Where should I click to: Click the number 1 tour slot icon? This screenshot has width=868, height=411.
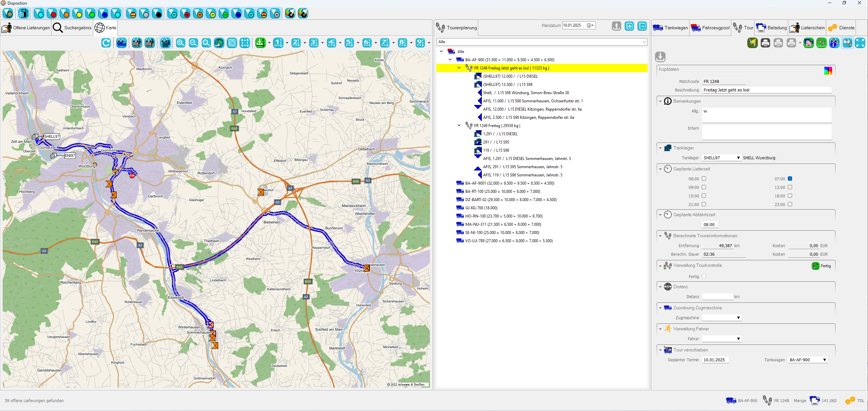coord(278,43)
